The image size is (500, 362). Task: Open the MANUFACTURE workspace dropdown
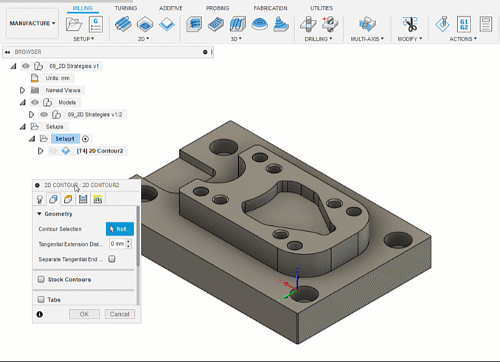pos(32,23)
